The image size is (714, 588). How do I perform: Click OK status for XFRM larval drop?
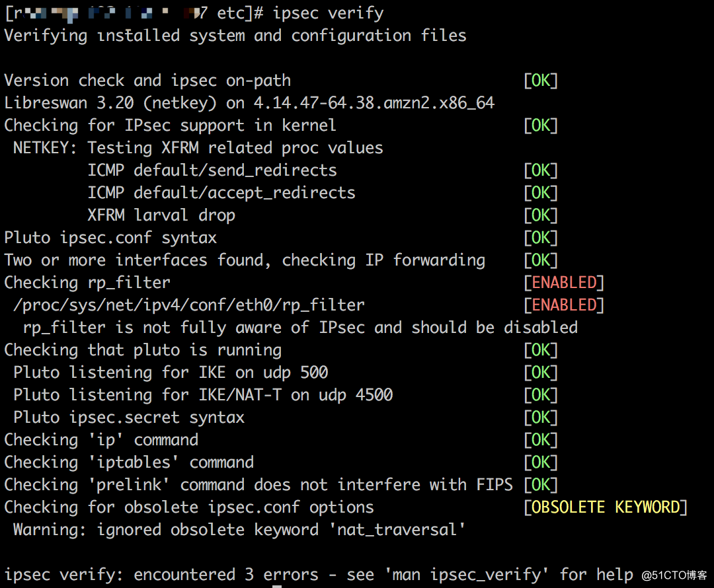click(541, 215)
